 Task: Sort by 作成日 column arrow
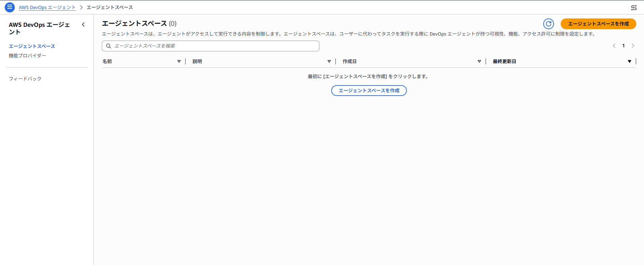479,61
